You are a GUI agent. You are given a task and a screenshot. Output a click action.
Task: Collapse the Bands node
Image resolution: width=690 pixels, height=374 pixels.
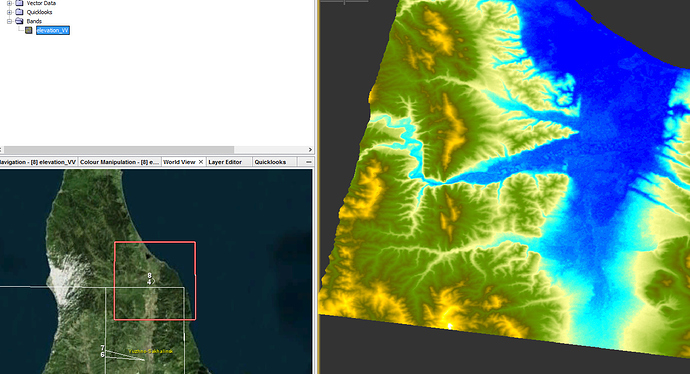9,21
